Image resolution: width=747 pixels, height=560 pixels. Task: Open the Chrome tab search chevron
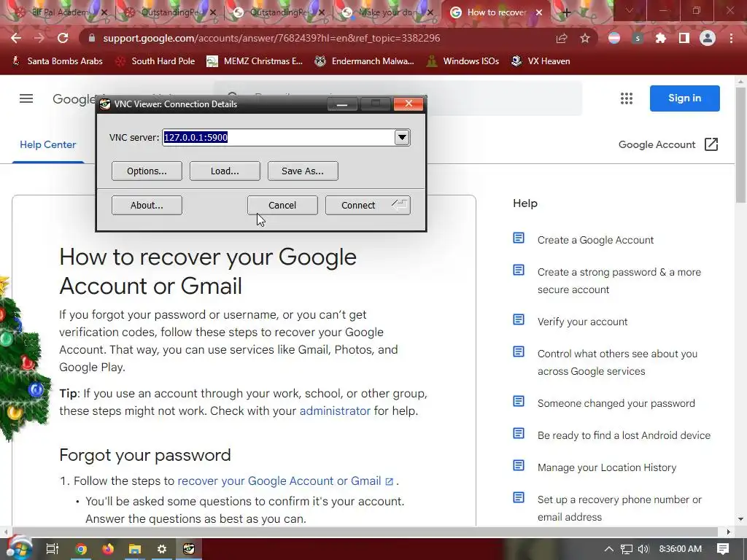click(630, 10)
